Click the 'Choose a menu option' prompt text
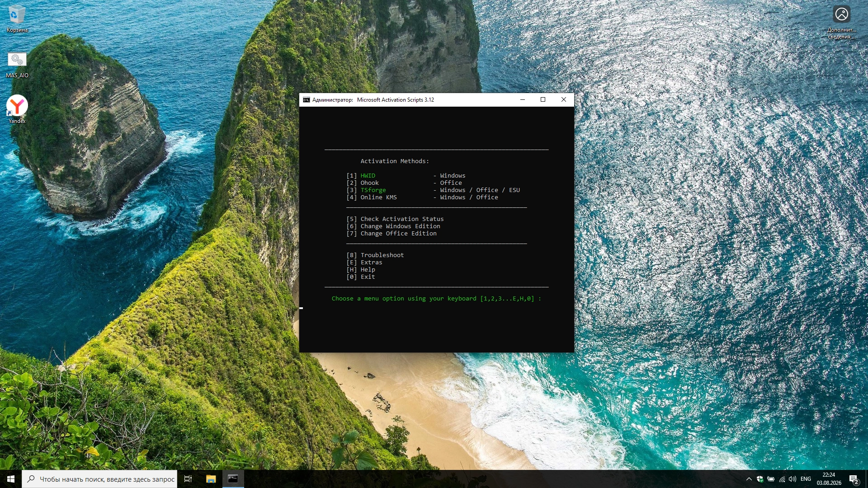This screenshot has width=868, height=488. coord(436,299)
